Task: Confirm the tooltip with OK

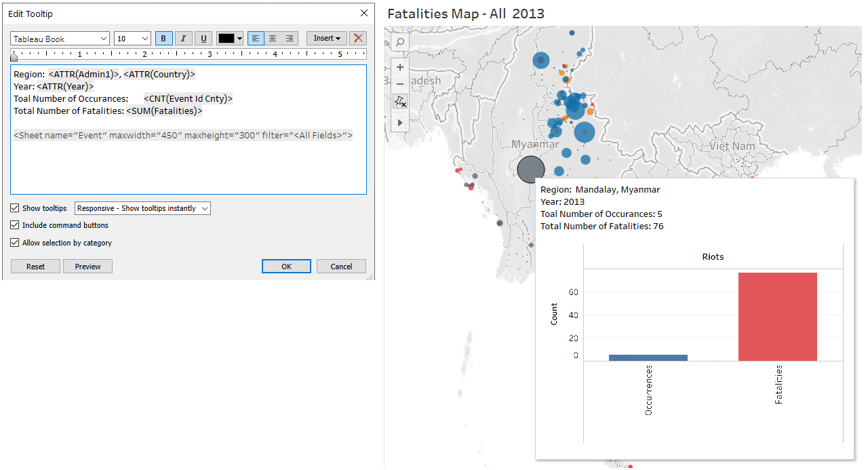Action: (286, 267)
